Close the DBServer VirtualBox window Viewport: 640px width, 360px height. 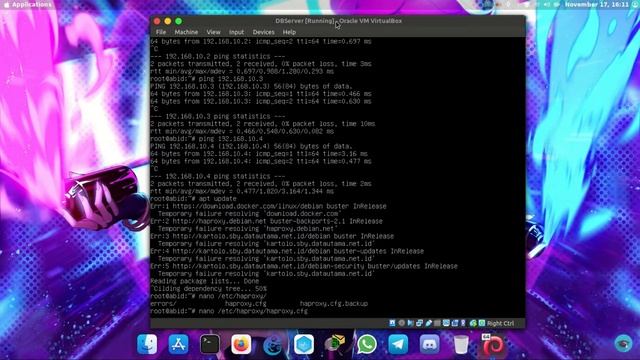[157, 21]
